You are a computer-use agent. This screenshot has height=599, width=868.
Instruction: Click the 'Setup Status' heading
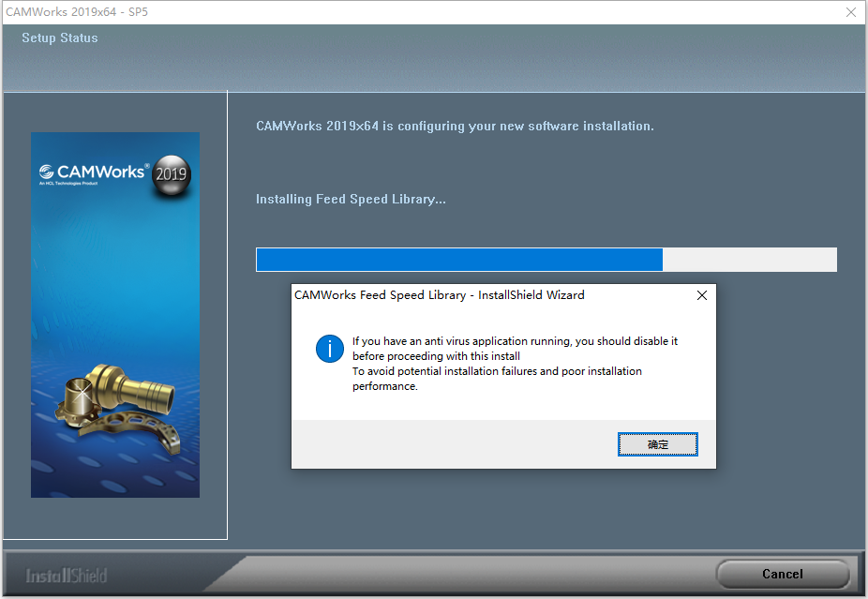[60, 38]
